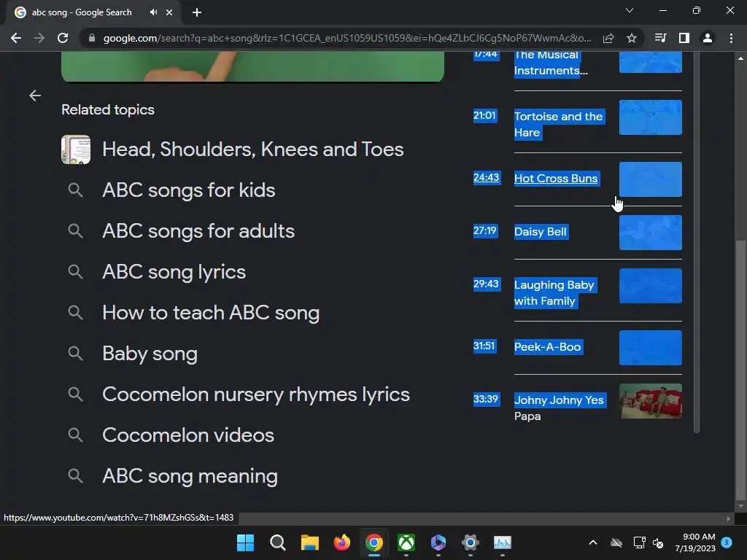Open the notification count badge
The image size is (747, 560).
(x=727, y=542)
